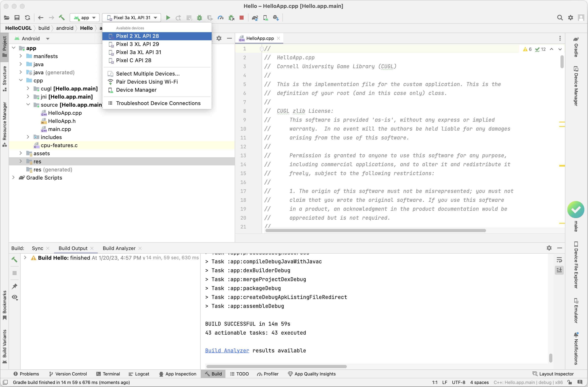The image size is (588, 387).
Task: Expand the Gradle Scripts tree node
Action: point(14,178)
